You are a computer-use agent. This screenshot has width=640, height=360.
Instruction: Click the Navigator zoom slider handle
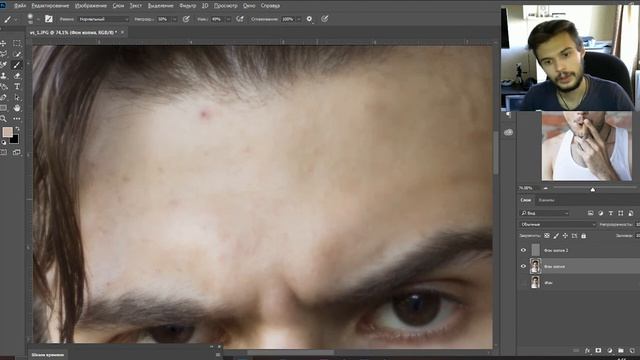tap(592, 189)
